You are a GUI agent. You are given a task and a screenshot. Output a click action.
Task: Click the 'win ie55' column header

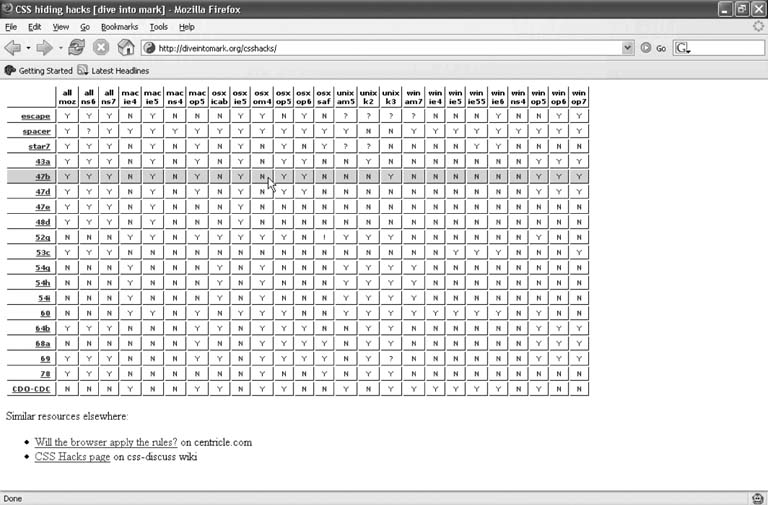[x=476, y=97]
